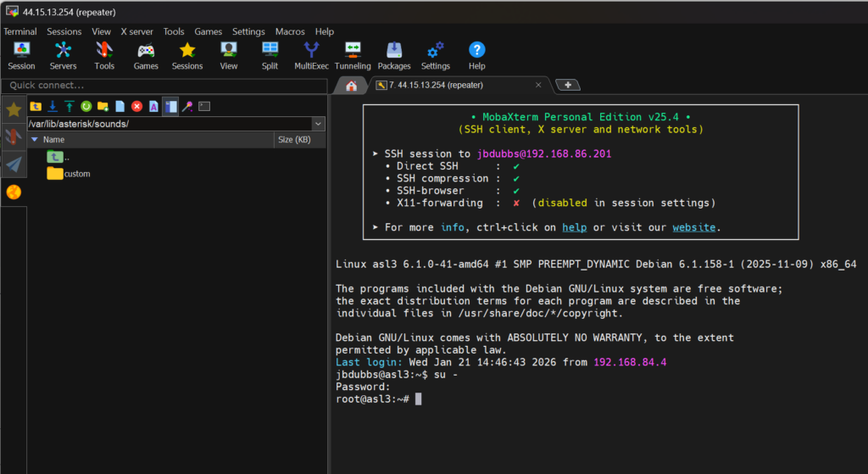Image resolution: width=868 pixels, height=474 pixels.
Task: Click the help link in banner
Action: [x=575, y=227]
